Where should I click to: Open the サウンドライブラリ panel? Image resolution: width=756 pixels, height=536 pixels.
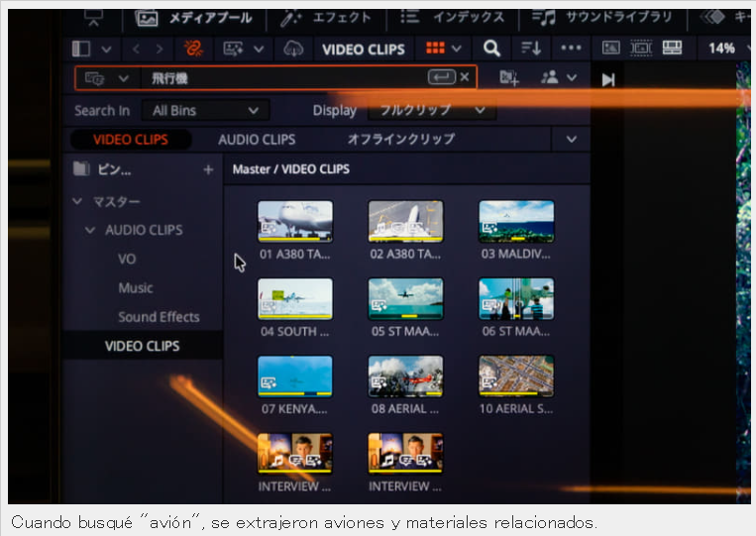[602, 18]
